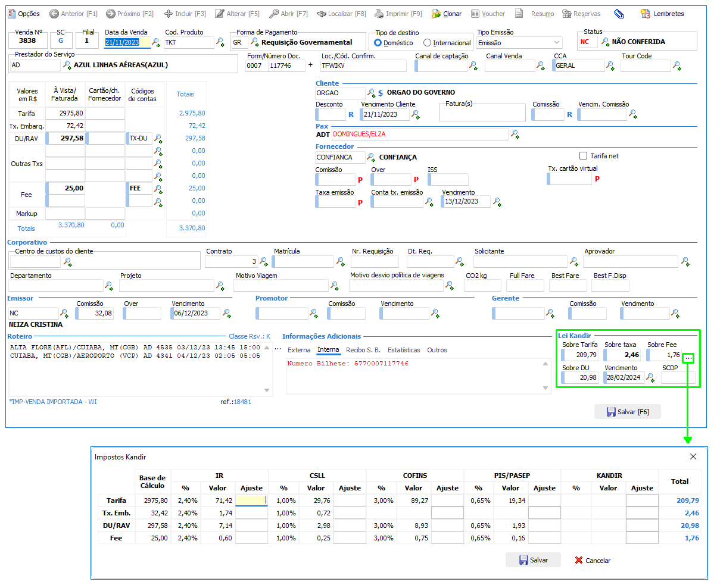Open the Centro de custos do cliente lookup
The image size is (717, 588).
click(x=67, y=262)
